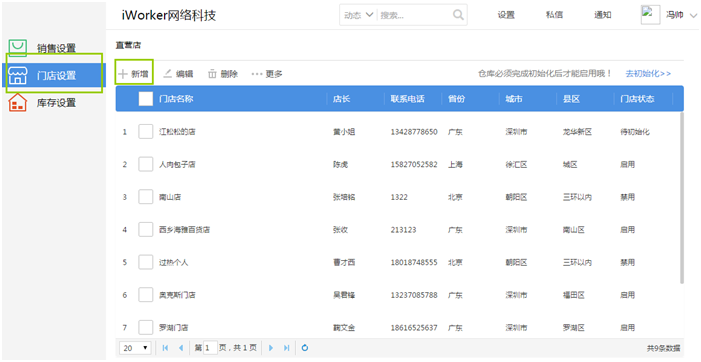This screenshot has width=701, height=362.
Task: Click the 编辑 pencil button
Action: pyautogui.click(x=178, y=74)
